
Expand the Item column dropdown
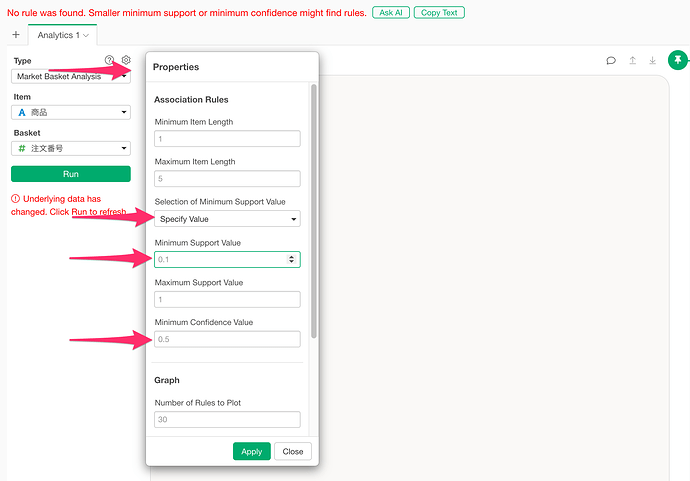[x=71, y=113]
